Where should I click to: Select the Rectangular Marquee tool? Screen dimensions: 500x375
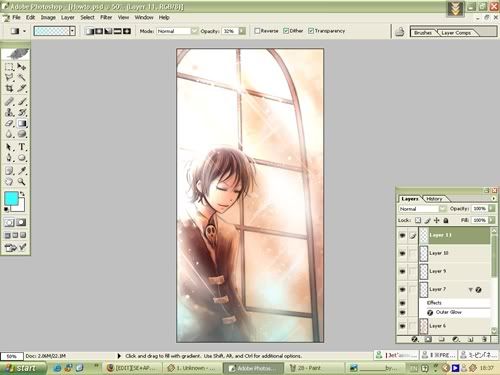(9, 67)
